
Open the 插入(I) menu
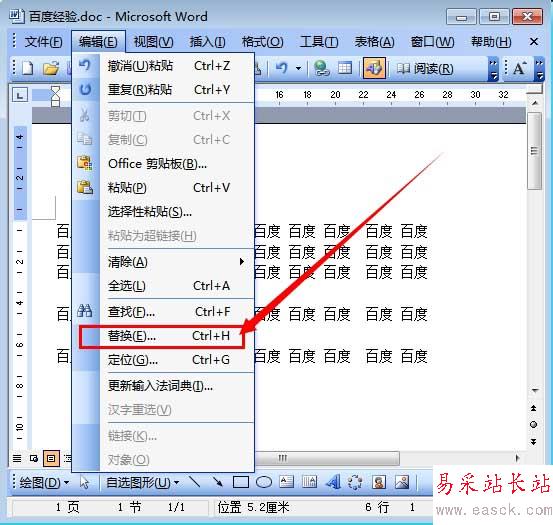[x=207, y=42]
